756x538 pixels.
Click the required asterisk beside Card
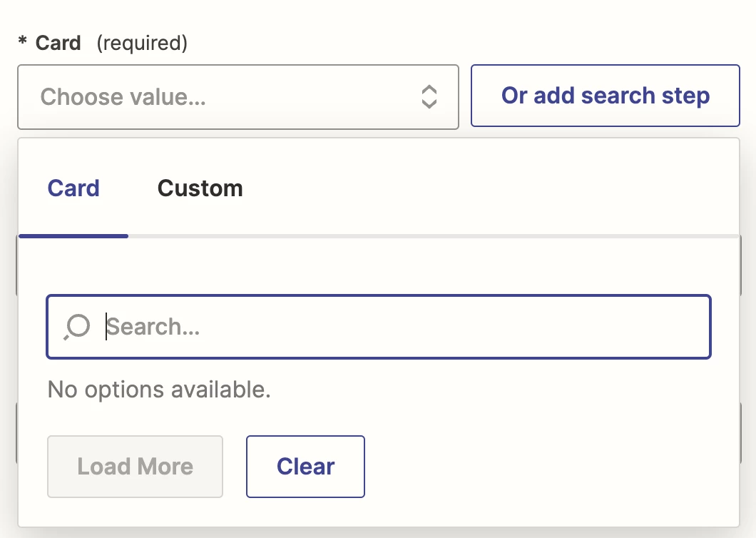click(x=23, y=43)
